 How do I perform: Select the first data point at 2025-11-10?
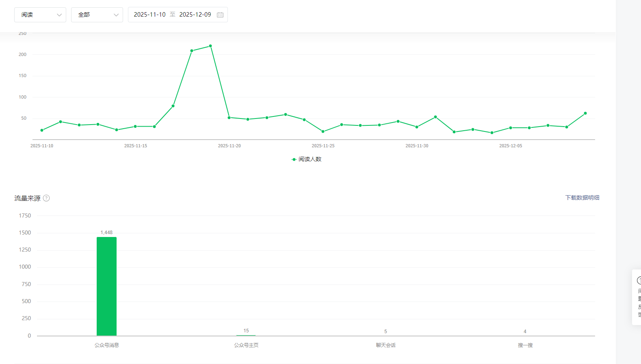[42, 130]
